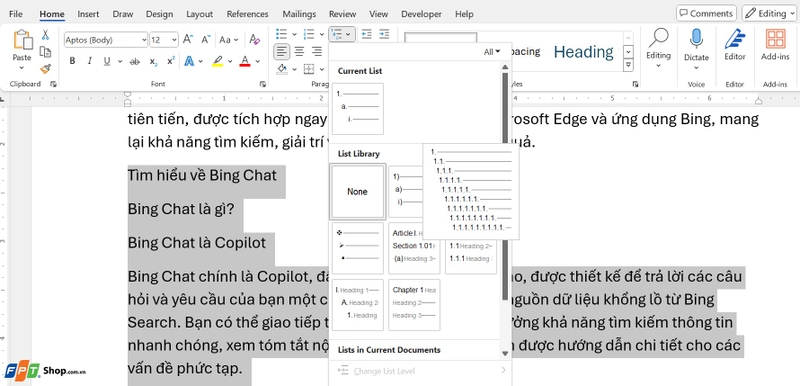Expand the Bullets dropdown arrow
800x386 pixels.
294,35
